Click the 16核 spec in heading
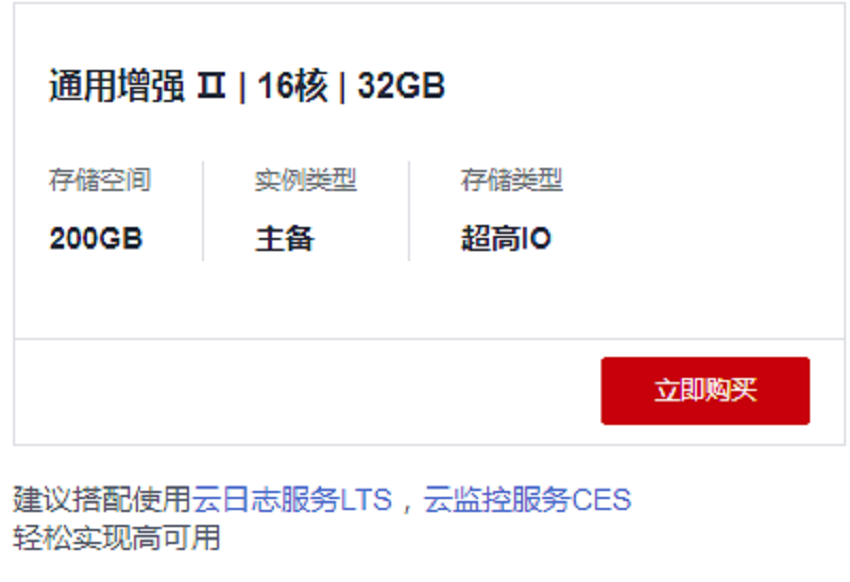The image size is (850, 582). tap(293, 86)
